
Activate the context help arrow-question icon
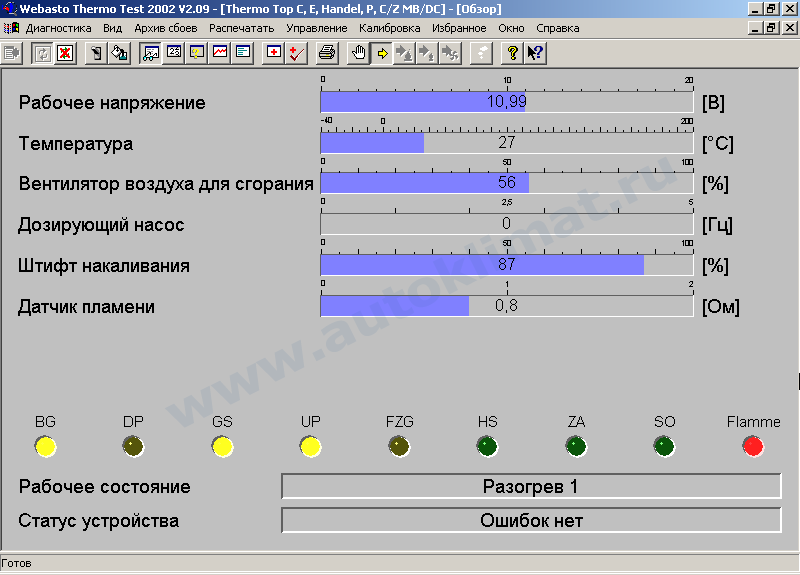pos(535,53)
